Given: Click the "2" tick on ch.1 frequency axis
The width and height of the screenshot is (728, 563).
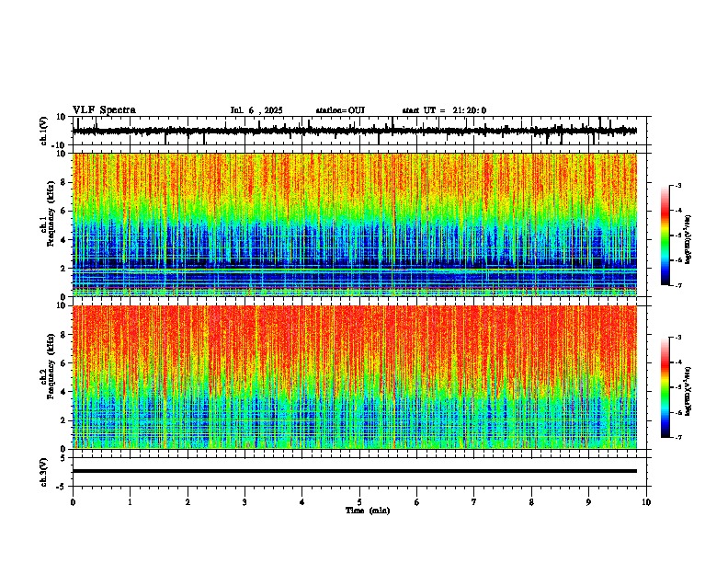Looking at the screenshot, I should (x=64, y=269).
